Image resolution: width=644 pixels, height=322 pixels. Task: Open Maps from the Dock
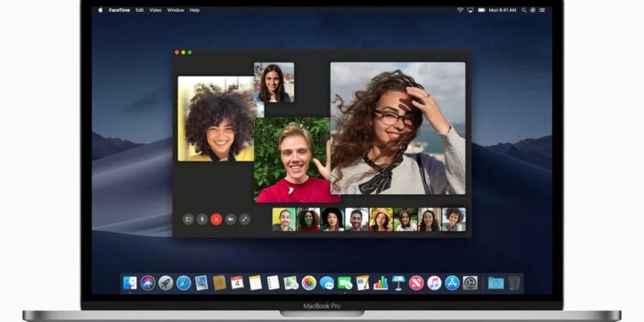pos(291,283)
